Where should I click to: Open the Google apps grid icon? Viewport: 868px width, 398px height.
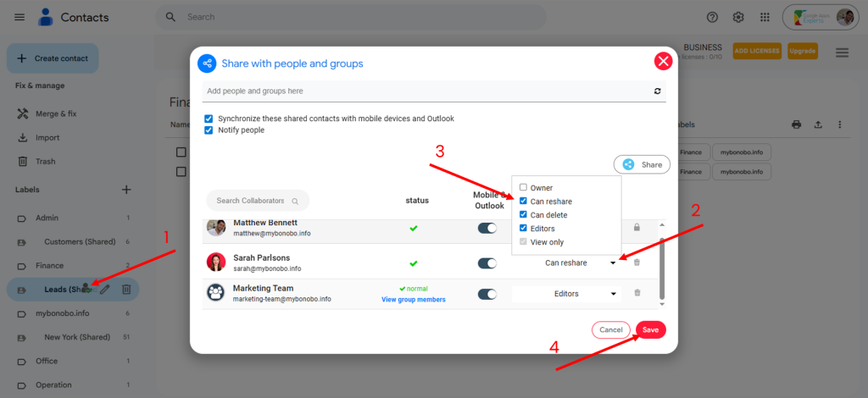(x=765, y=17)
